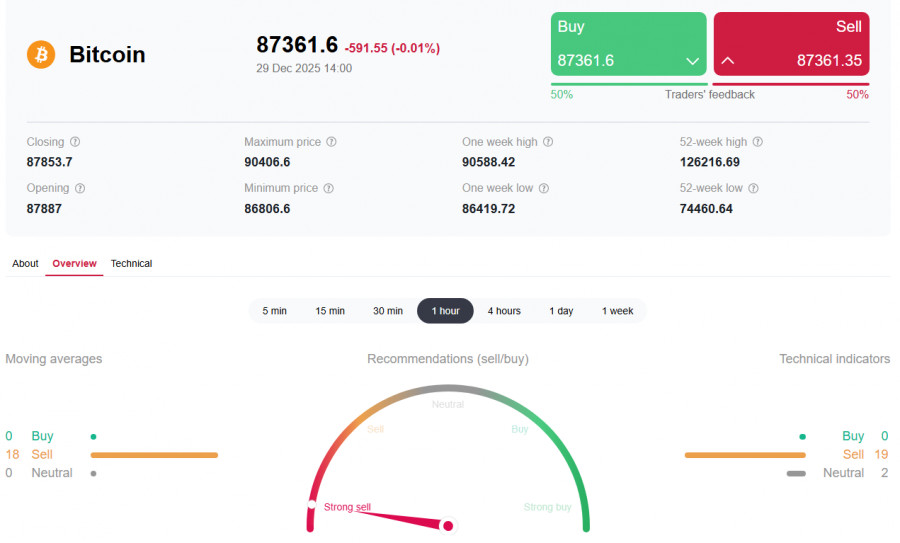Click the -591.55 (-0.01%) change value
900x543 pixels.
(x=392, y=48)
